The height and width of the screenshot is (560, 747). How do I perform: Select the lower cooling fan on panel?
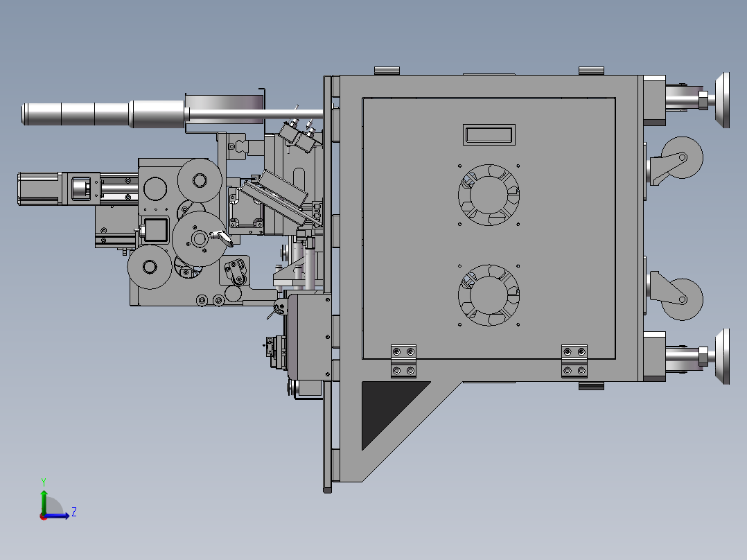point(489,295)
